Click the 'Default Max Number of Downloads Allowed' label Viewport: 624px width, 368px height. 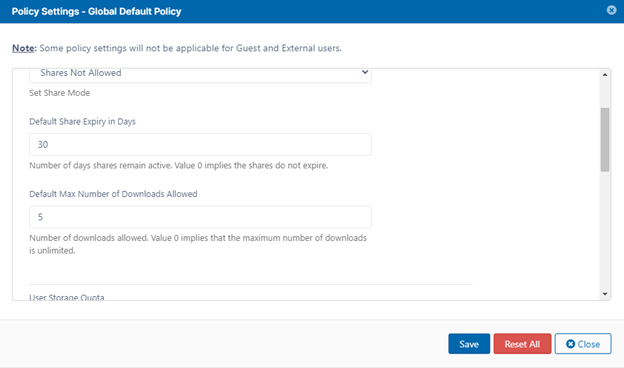113,194
